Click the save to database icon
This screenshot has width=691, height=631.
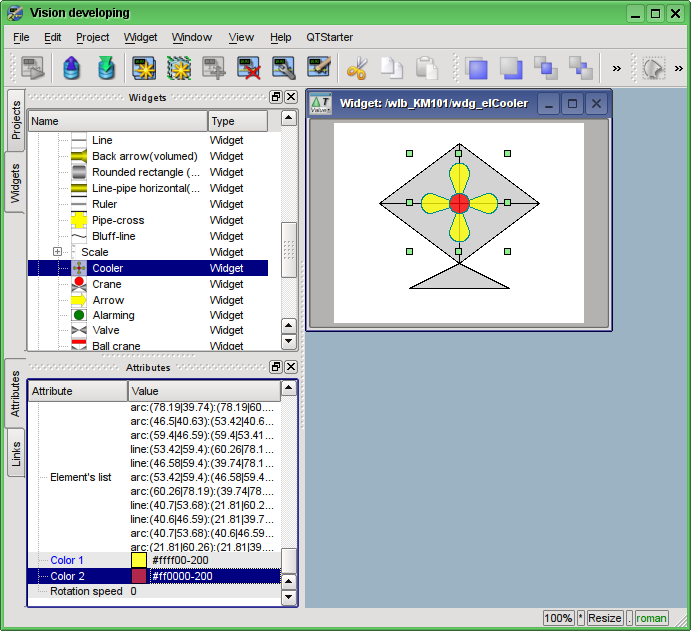[105, 68]
